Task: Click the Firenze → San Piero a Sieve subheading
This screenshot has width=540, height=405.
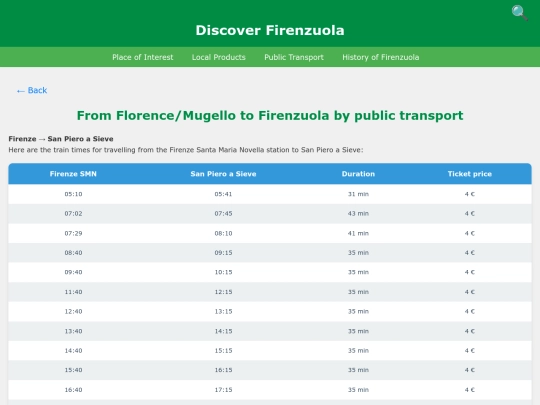Action: coord(61,139)
